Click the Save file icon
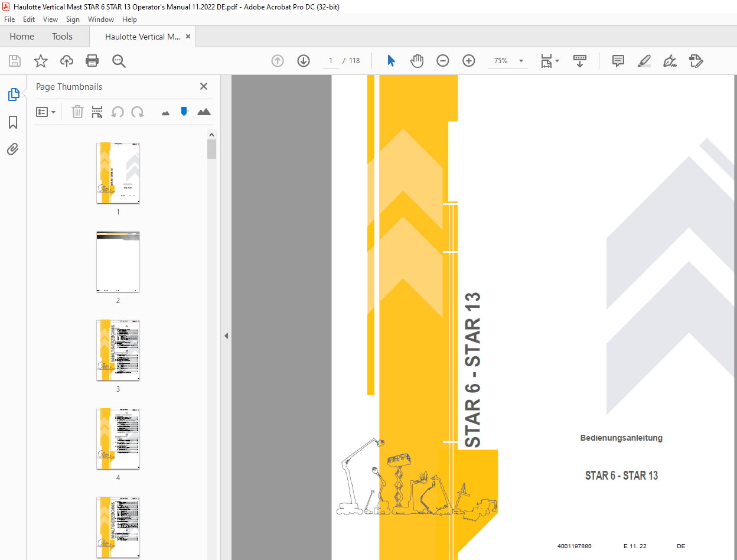This screenshot has height=560, width=737. (15, 61)
